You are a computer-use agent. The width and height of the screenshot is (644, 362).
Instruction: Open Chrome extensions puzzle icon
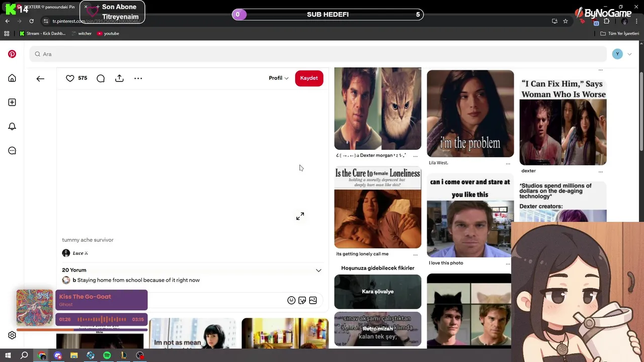tap(606, 21)
